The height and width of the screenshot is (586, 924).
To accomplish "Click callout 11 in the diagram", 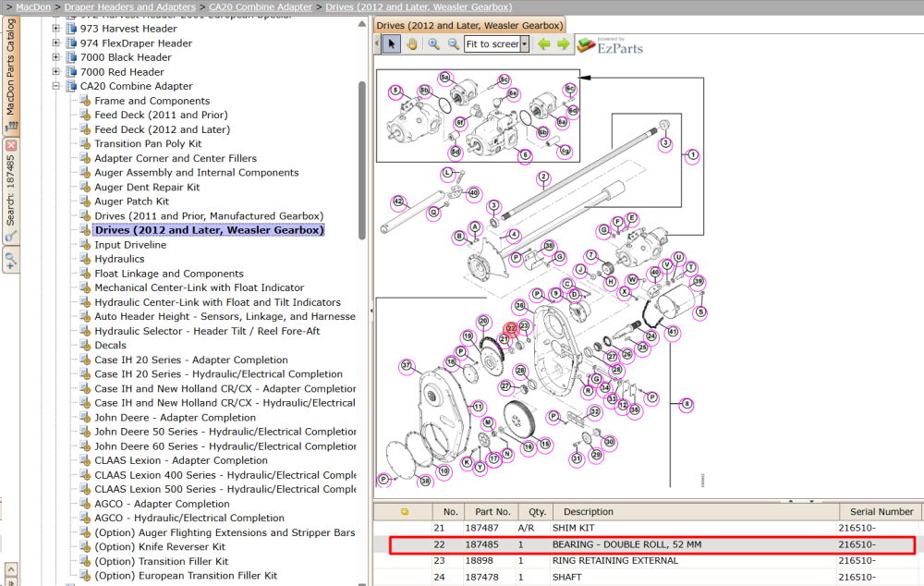I will pyautogui.click(x=478, y=407).
